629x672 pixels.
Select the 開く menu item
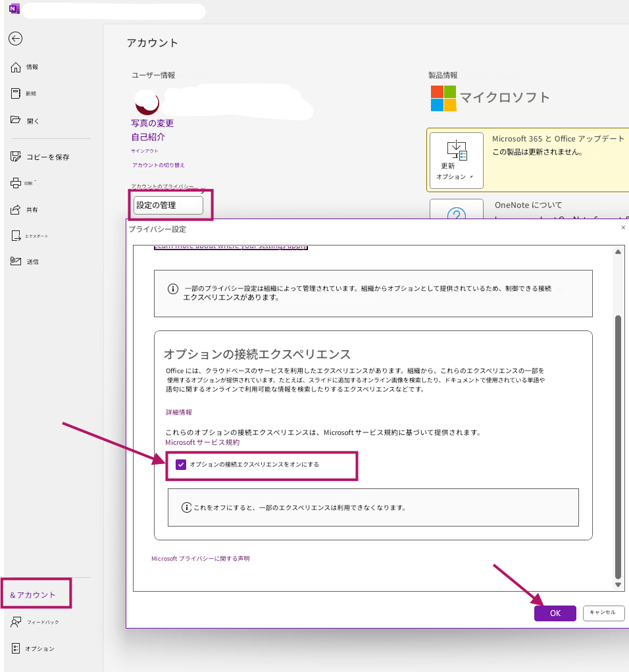33,121
